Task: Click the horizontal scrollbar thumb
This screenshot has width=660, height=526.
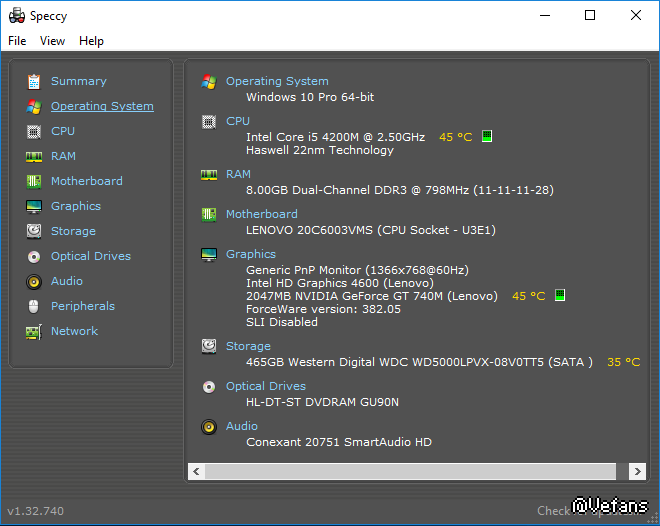Action: (410, 471)
